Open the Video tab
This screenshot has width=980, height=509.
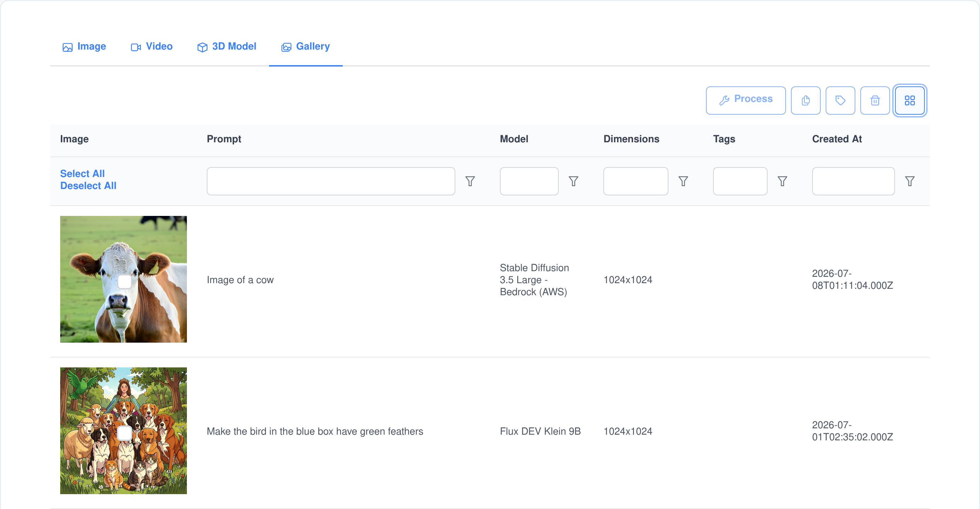coord(152,46)
